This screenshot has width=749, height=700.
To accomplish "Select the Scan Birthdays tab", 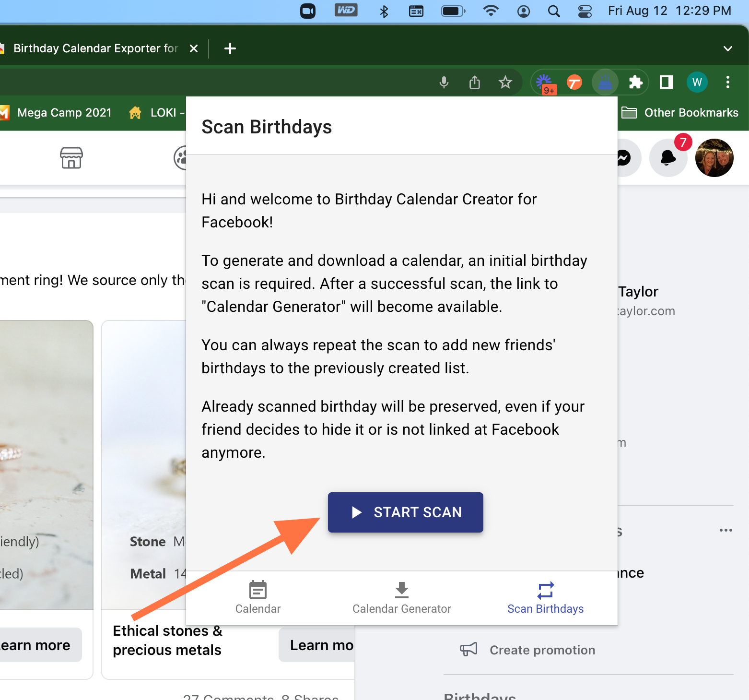I will [546, 598].
